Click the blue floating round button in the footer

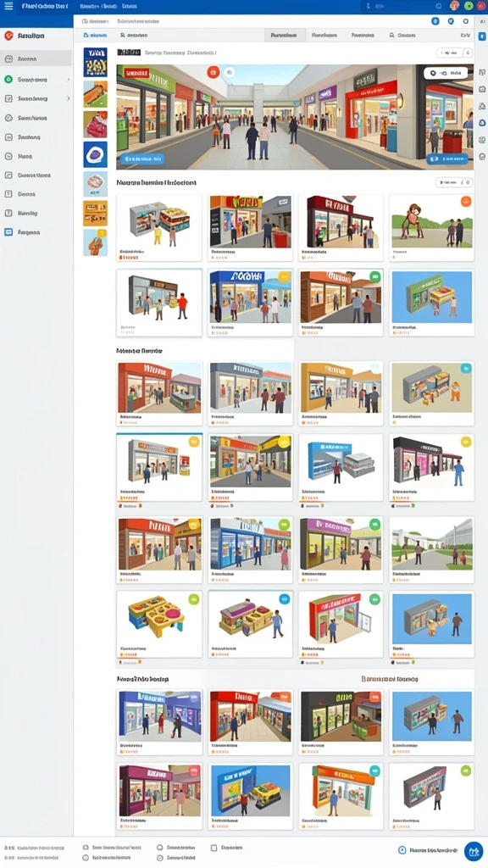click(x=473, y=850)
